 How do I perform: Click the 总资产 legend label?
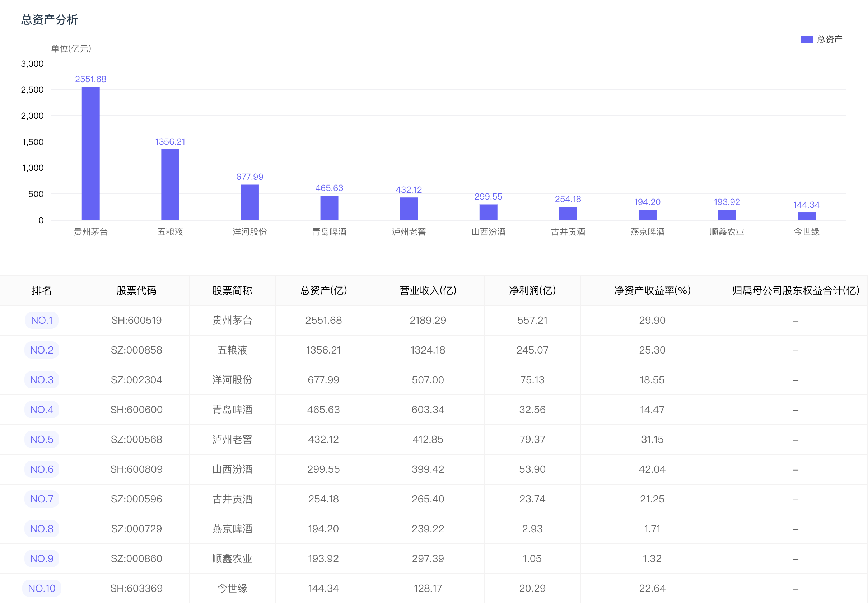(830, 39)
